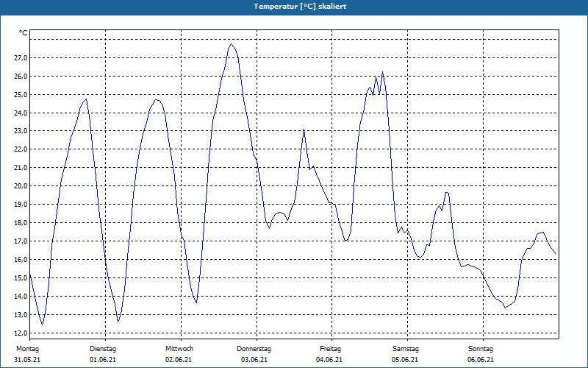Click the date 05.06.21
The height and width of the screenshot is (368, 588).
[405, 360]
